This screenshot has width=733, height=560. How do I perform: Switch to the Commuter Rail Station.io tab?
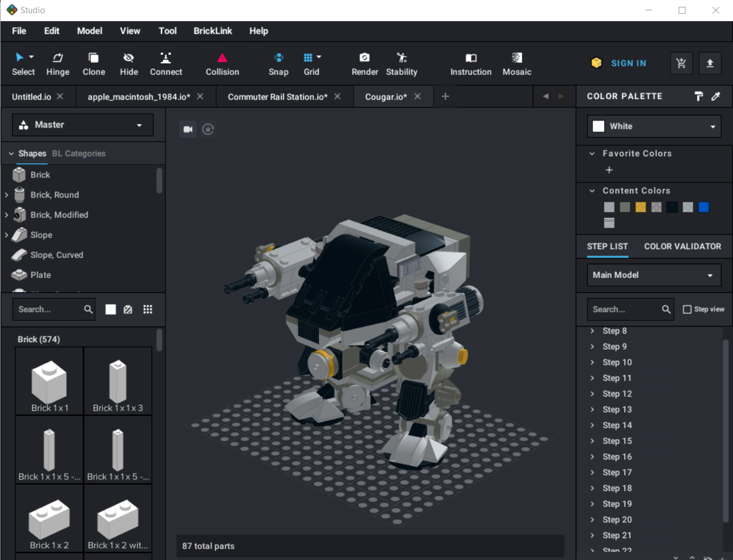(x=278, y=97)
